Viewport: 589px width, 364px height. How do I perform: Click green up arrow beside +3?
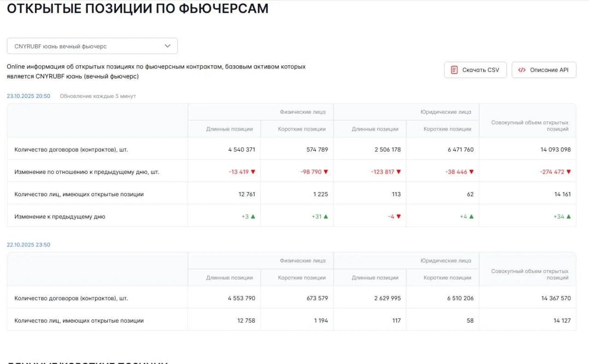[x=253, y=216]
